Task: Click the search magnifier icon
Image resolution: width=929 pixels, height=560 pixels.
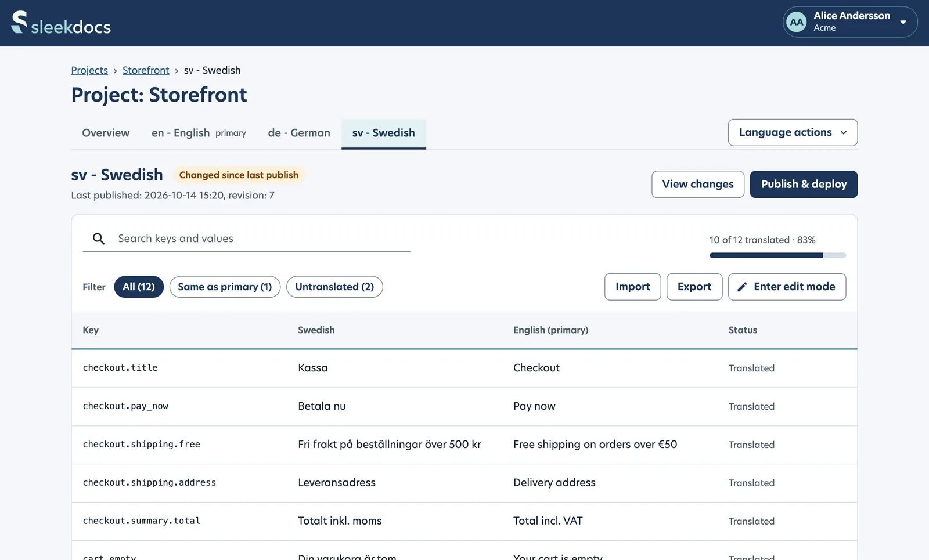Action: pos(99,239)
